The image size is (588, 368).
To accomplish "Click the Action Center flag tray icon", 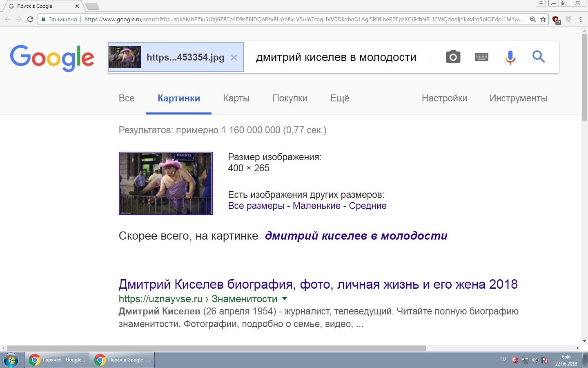I will click(x=545, y=360).
